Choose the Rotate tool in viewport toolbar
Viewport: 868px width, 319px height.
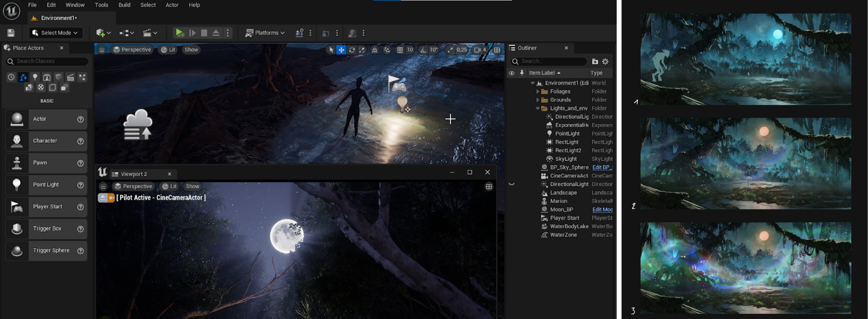(352, 50)
